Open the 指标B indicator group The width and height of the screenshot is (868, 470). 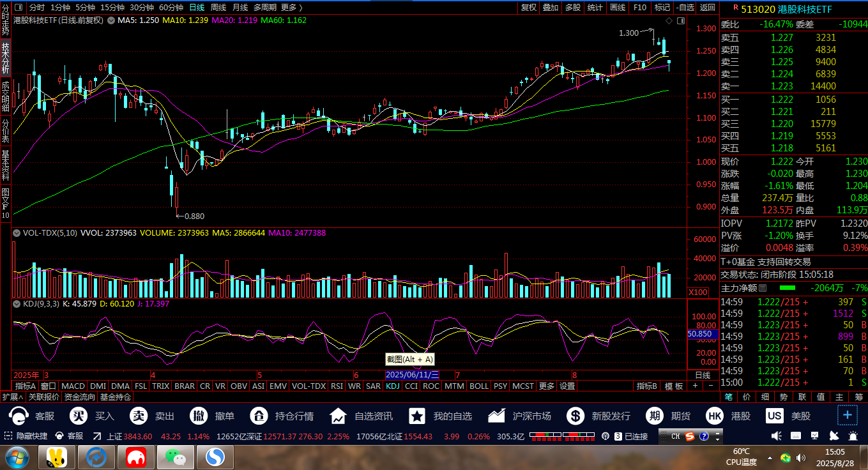point(646,386)
